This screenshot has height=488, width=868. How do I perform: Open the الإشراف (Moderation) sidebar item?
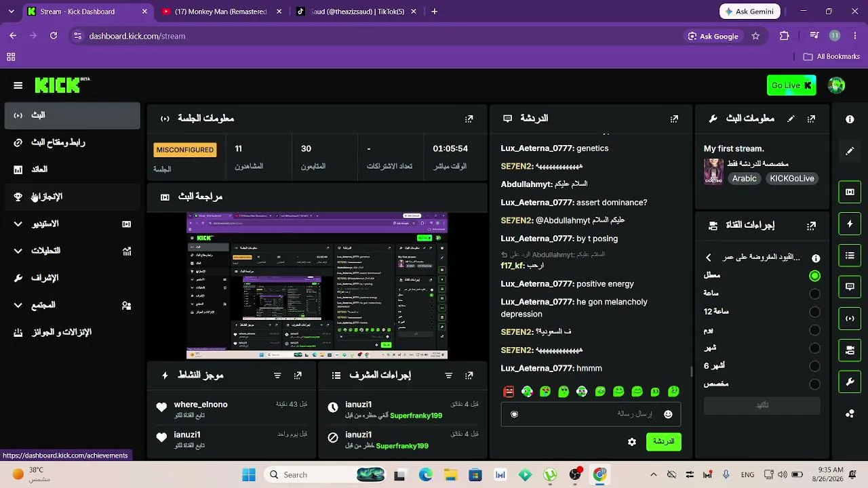(72, 278)
